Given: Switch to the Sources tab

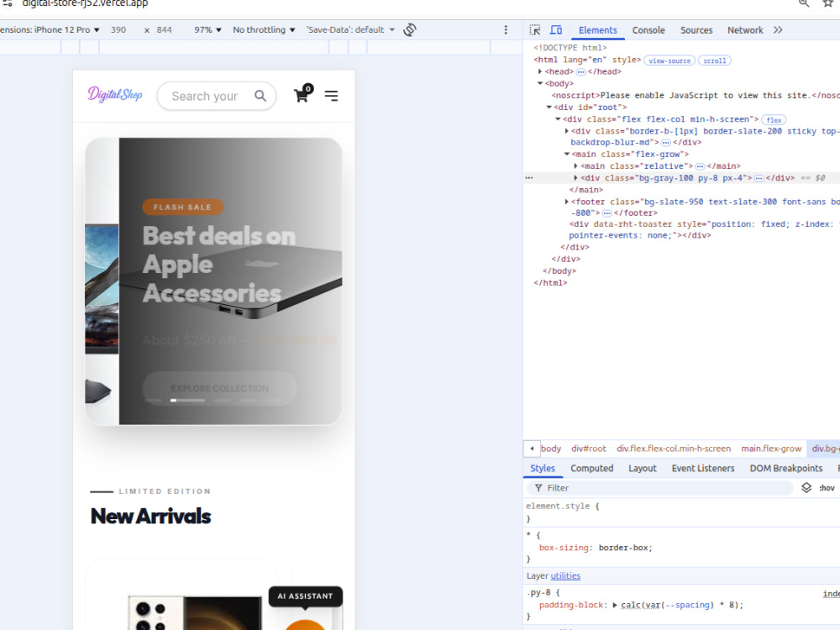Looking at the screenshot, I should pyautogui.click(x=696, y=30).
